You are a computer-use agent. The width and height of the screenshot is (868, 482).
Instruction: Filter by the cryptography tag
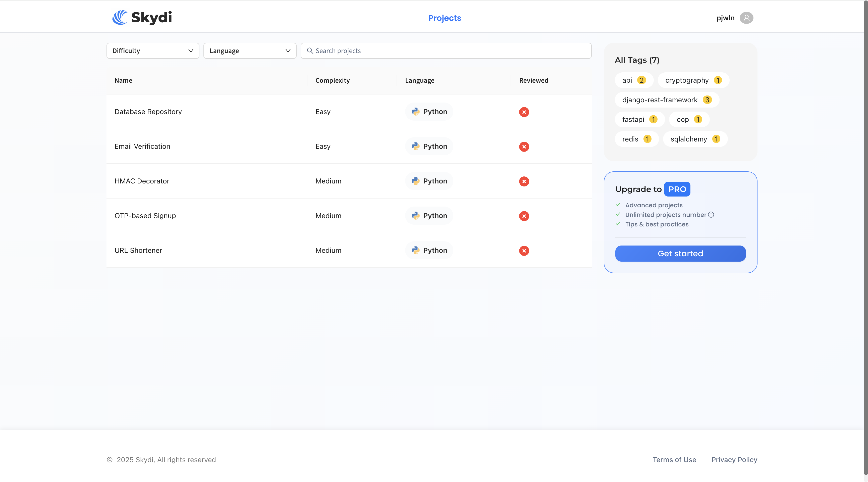[x=693, y=80]
